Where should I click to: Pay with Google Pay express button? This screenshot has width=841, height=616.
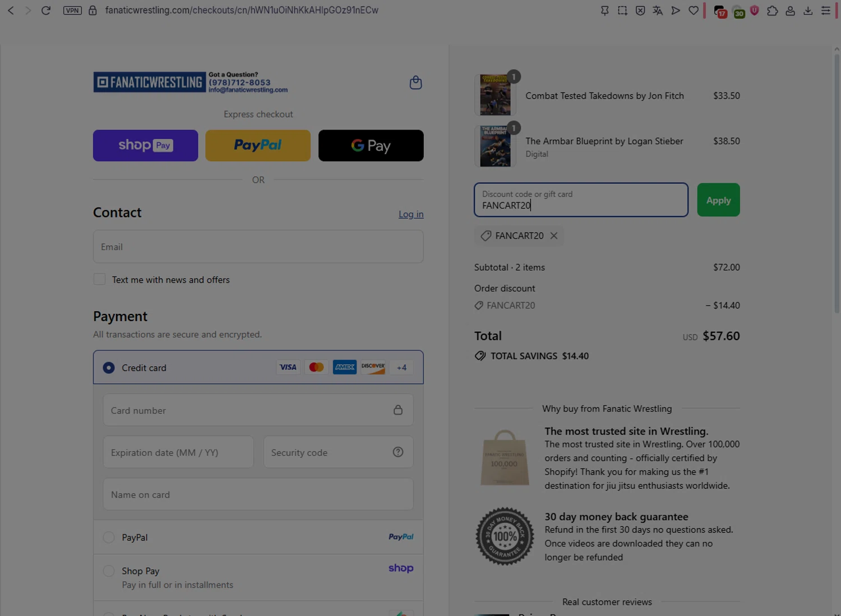371,146
